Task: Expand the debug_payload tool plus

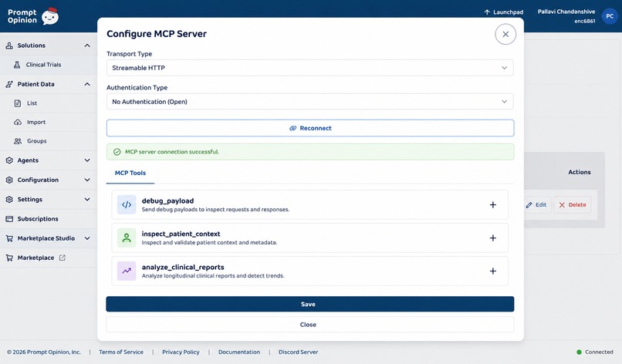Action: point(492,204)
